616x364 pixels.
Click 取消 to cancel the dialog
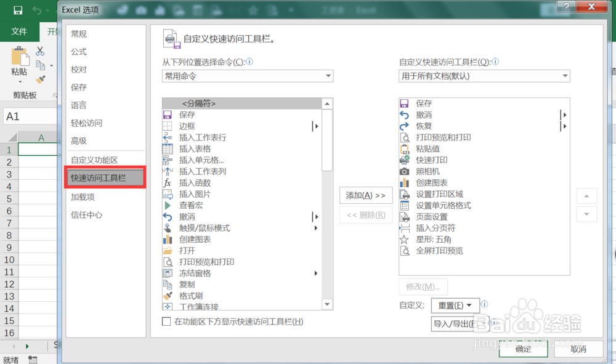578,349
